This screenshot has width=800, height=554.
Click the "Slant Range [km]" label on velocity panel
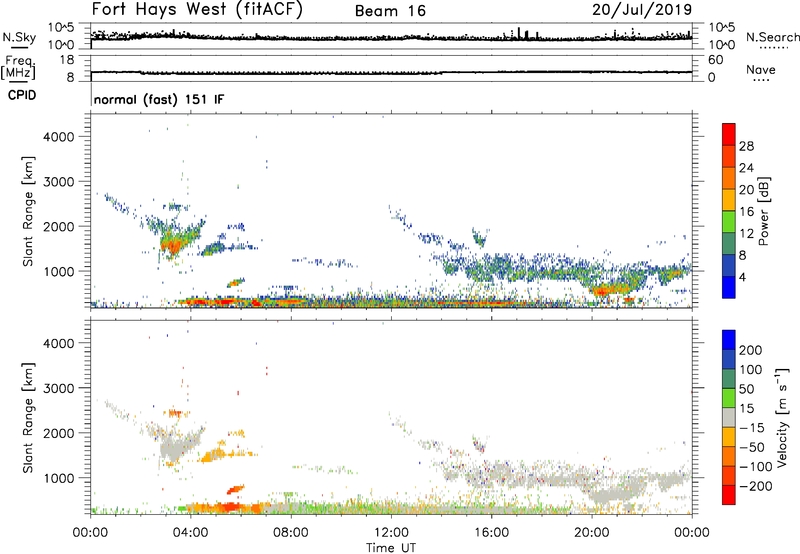point(28,418)
